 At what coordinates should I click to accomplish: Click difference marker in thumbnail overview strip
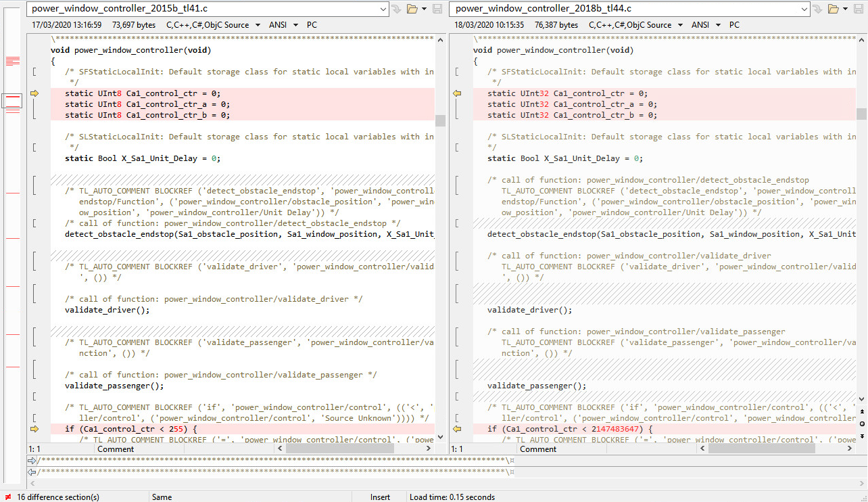click(13, 62)
